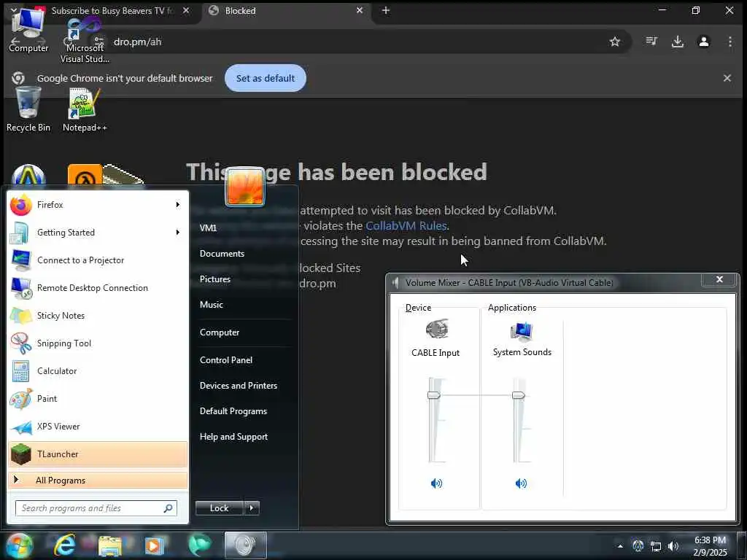
Task: Click the Lock button
Action: pos(219,508)
